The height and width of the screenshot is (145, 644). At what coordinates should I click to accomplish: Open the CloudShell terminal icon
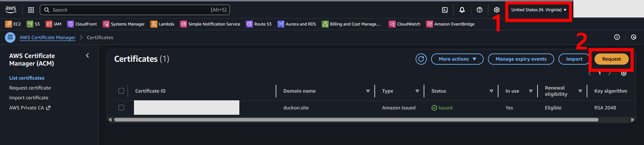click(x=445, y=10)
